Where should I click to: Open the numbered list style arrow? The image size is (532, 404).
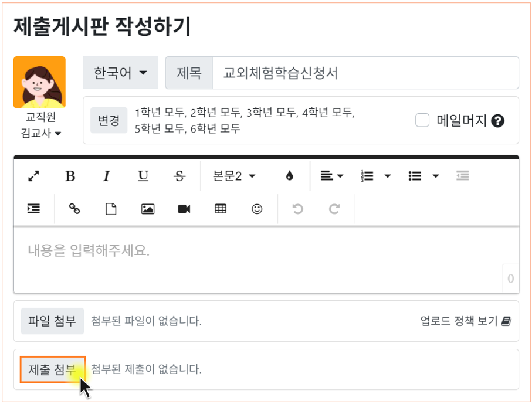click(x=388, y=176)
